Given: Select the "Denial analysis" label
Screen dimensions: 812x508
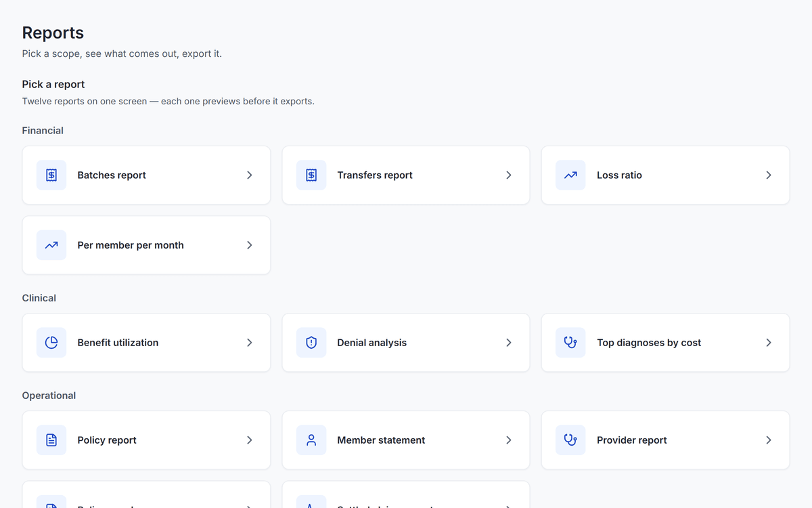Looking at the screenshot, I should [372, 343].
